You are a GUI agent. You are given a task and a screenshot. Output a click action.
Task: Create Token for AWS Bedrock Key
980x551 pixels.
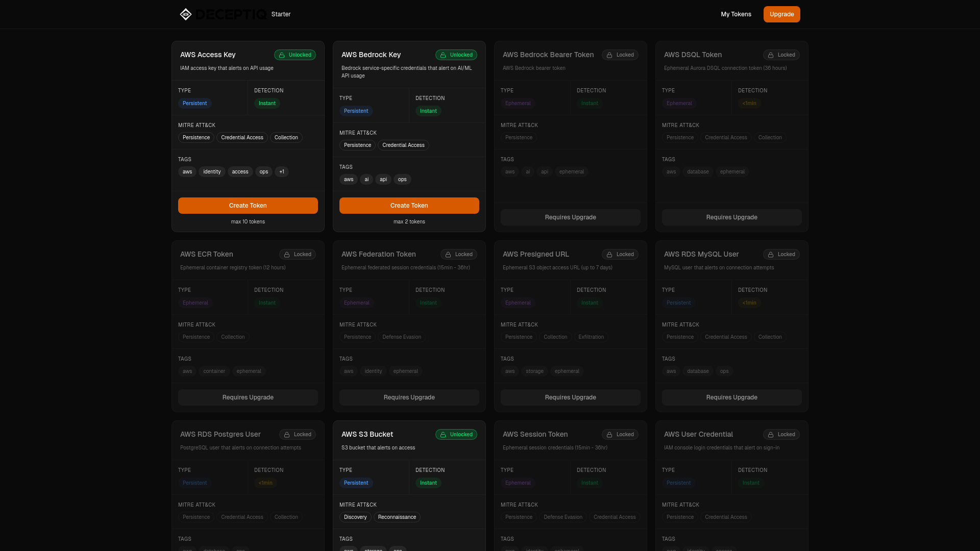click(409, 206)
